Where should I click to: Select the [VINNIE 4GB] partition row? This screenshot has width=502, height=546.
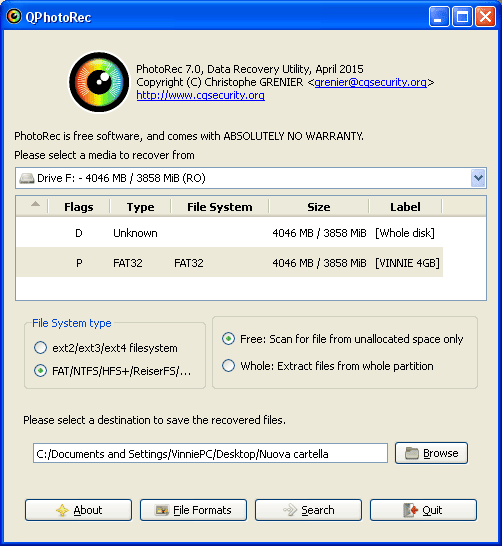(229, 263)
